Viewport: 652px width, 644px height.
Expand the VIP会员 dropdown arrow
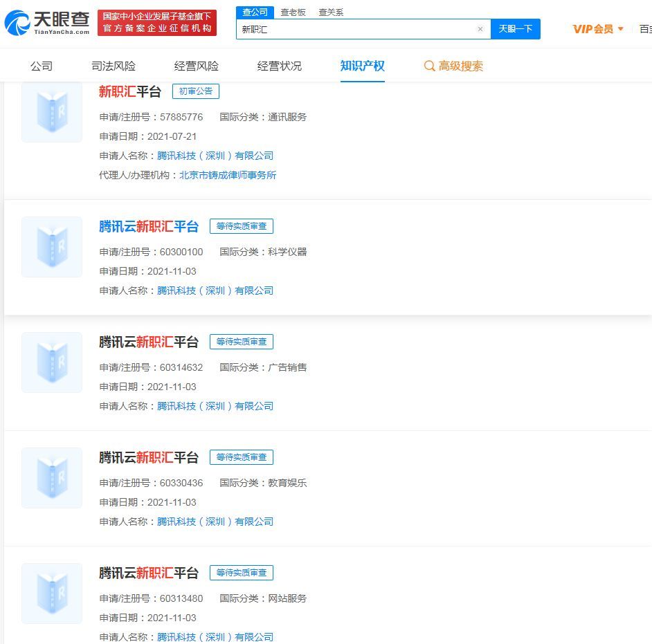point(620,29)
